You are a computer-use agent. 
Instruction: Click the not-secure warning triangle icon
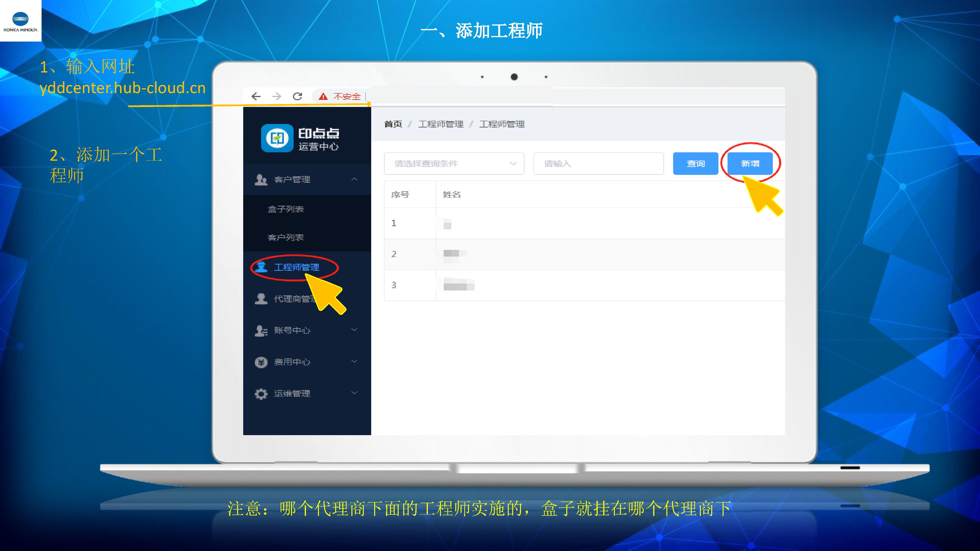323,97
